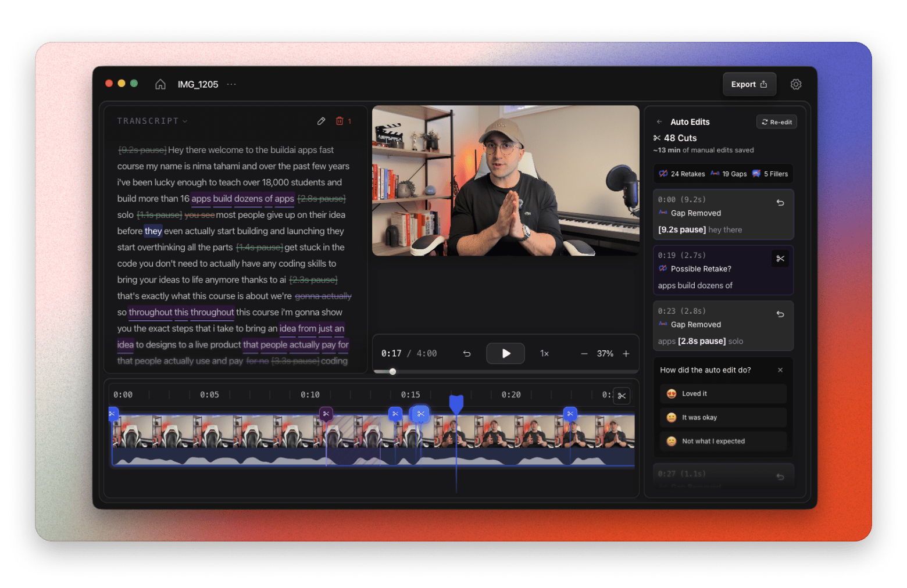The image size is (907, 588).
Task: Click the scissors cut tool on timeline ruler
Action: point(622,396)
